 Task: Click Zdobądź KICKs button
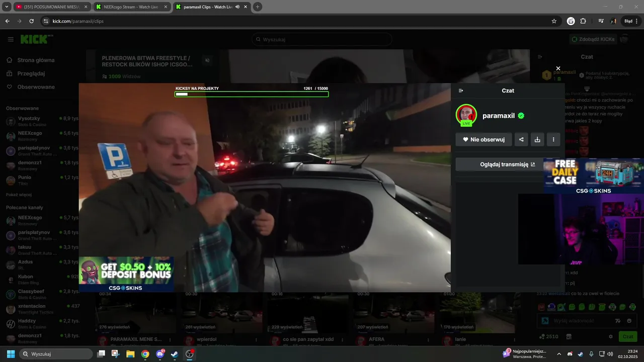click(593, 39)
